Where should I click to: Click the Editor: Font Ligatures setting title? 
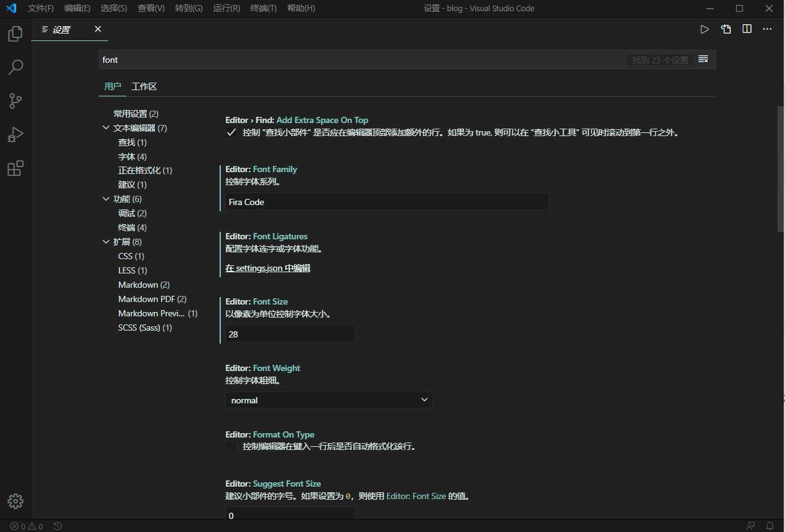266,236
